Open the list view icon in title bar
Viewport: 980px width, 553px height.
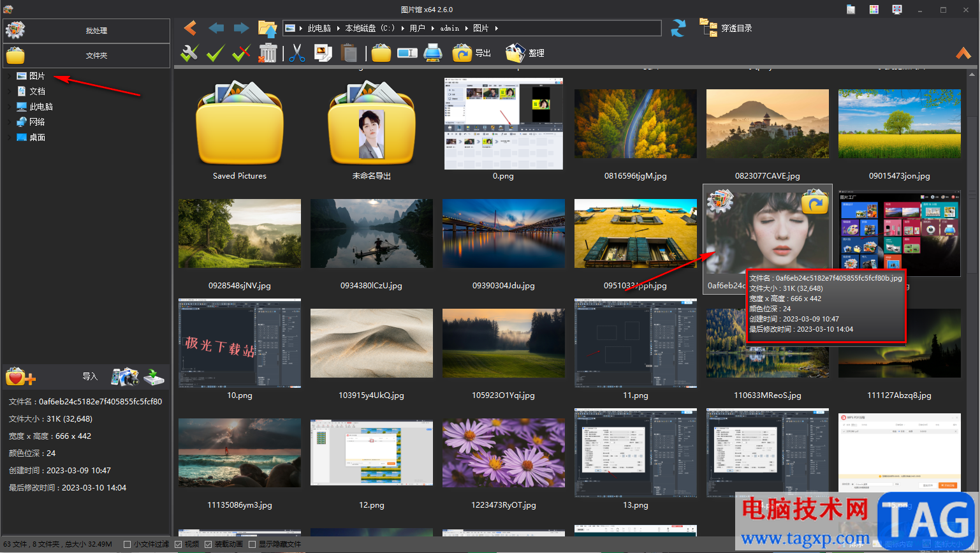point(851,10)
